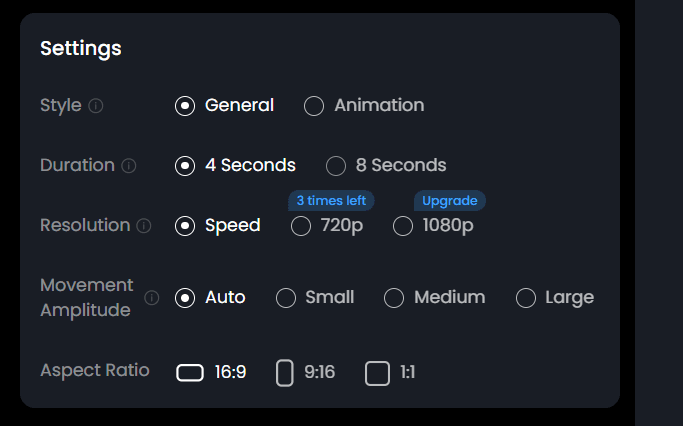This screenshot has width=683, height=426.
Task: Choose the General style option
Action: [185, 106]
